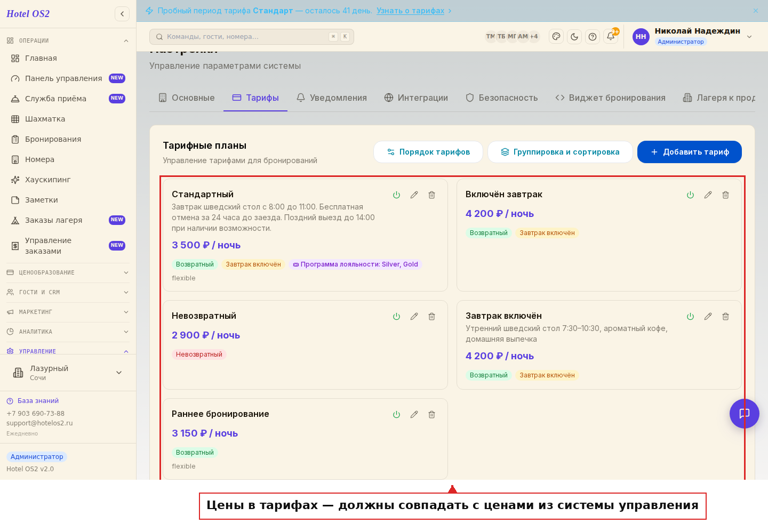The width and height of the screenshot is (768, 532).
Task: Close the trial period banner
Action: [755, 11]
